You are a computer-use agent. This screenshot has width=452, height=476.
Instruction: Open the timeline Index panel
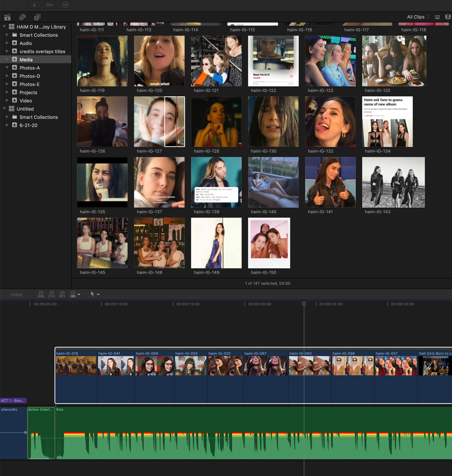click(16, 294)
